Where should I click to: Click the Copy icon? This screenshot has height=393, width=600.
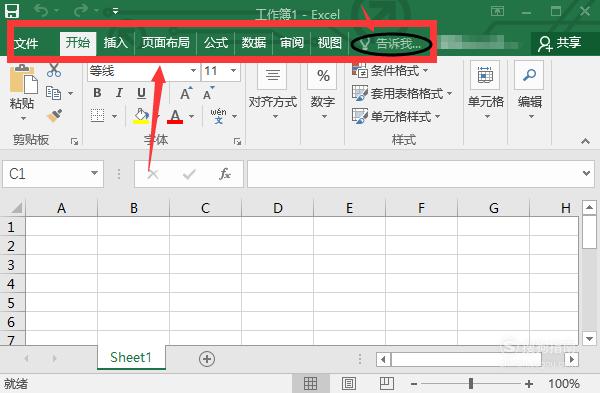[x=53, y=93]
